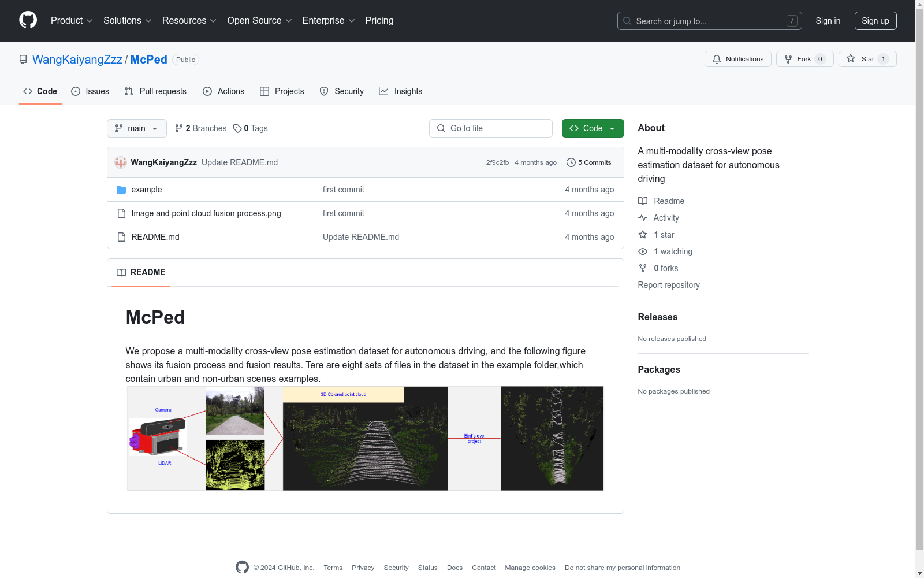Open README.md file

coord(155,237)
